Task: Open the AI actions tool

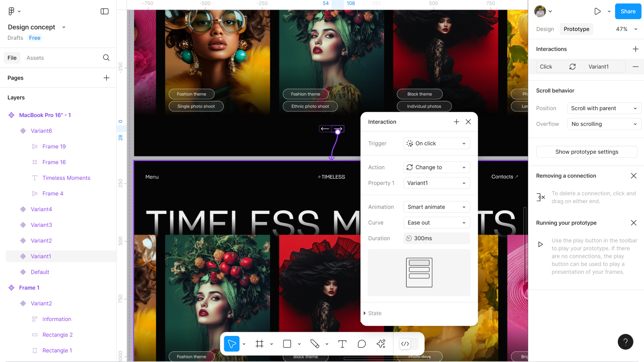Action: point(381,344)
